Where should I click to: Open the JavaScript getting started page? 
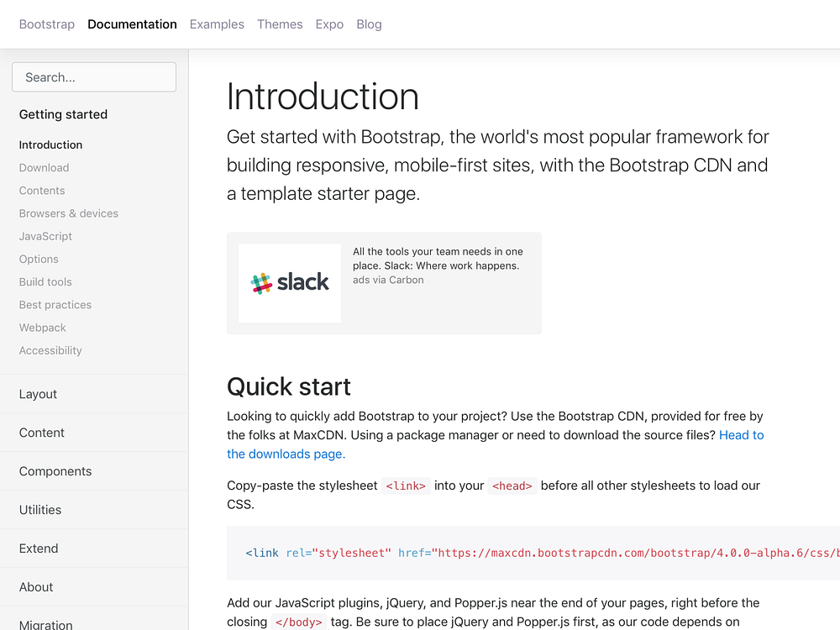pyautogui.click(x=45, y=236)
